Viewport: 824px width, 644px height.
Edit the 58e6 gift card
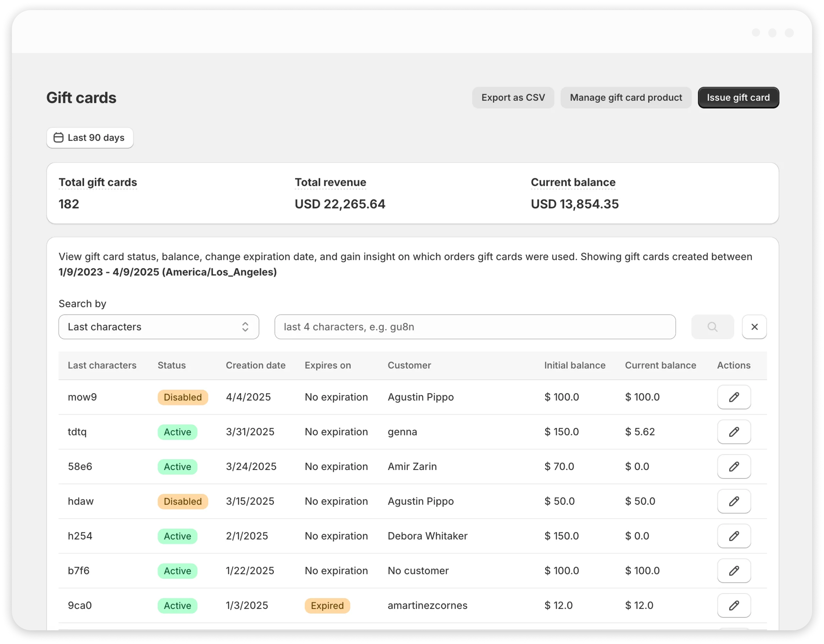[x=734, y=466]
